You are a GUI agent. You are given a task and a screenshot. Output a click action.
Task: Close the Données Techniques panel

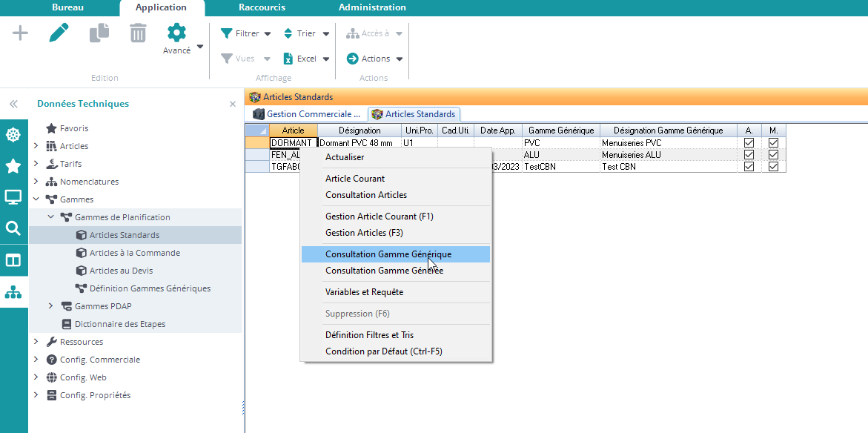233,105
